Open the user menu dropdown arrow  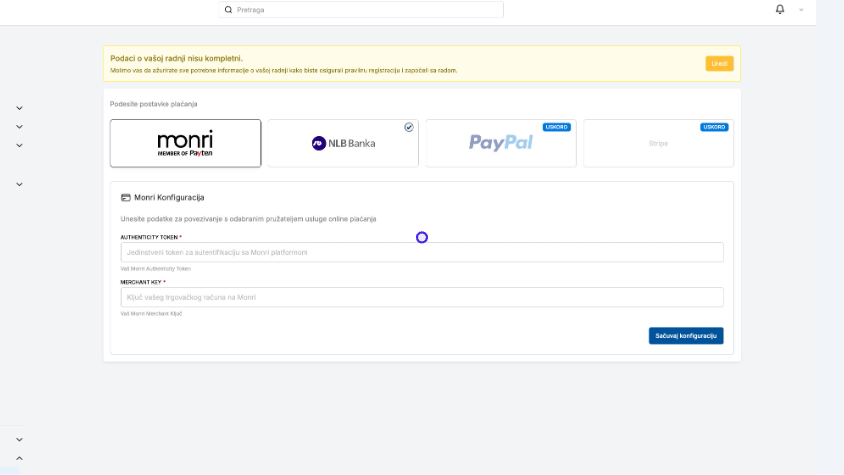tap(801, 10)
